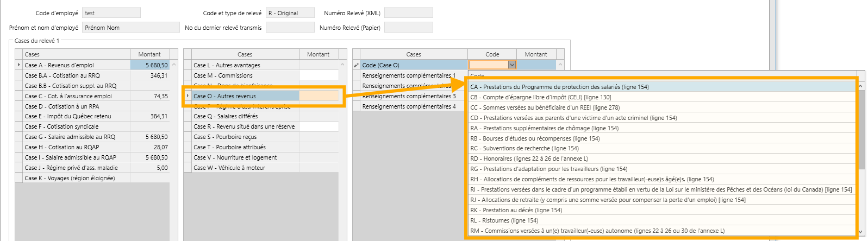Click the Case C amount 74,35
This screenshot has height=241, width=868.
[x=150, y=96]
